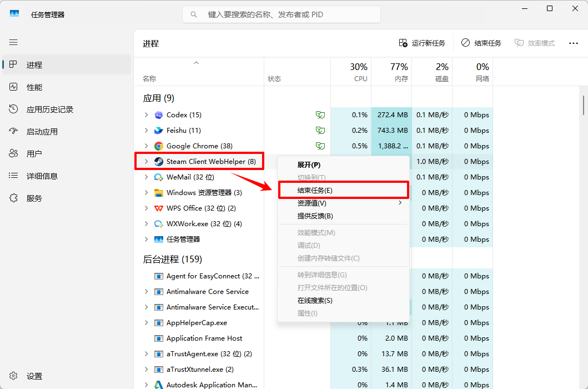Screen dimensions: 588x389
Task: Sort by 磁盘 column header
Action: tap(432, 72)
